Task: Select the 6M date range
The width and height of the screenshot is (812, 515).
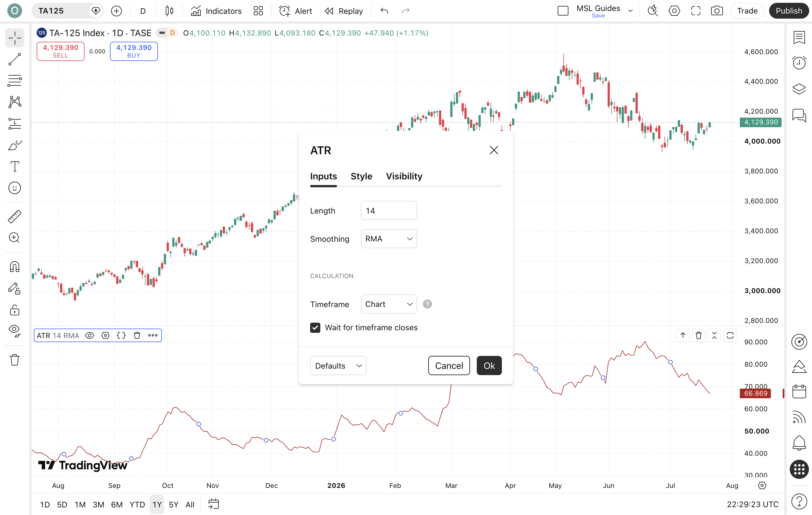Action: click(117, 505)
